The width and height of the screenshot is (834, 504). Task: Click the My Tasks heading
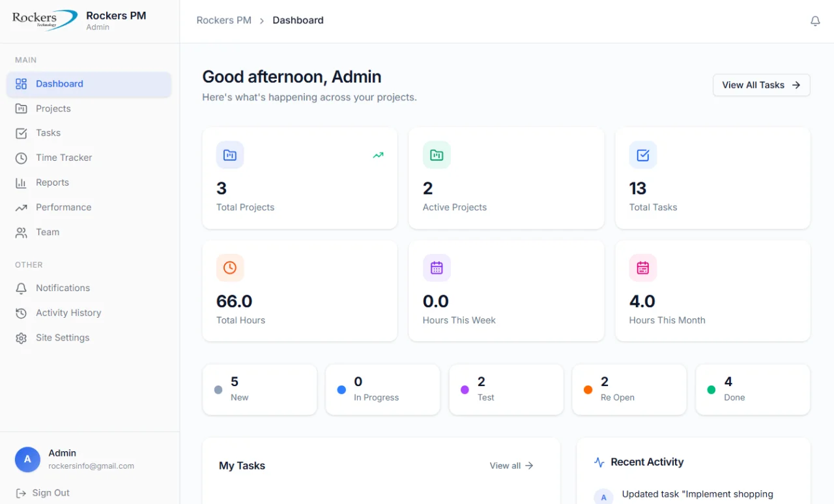(242, 466)
